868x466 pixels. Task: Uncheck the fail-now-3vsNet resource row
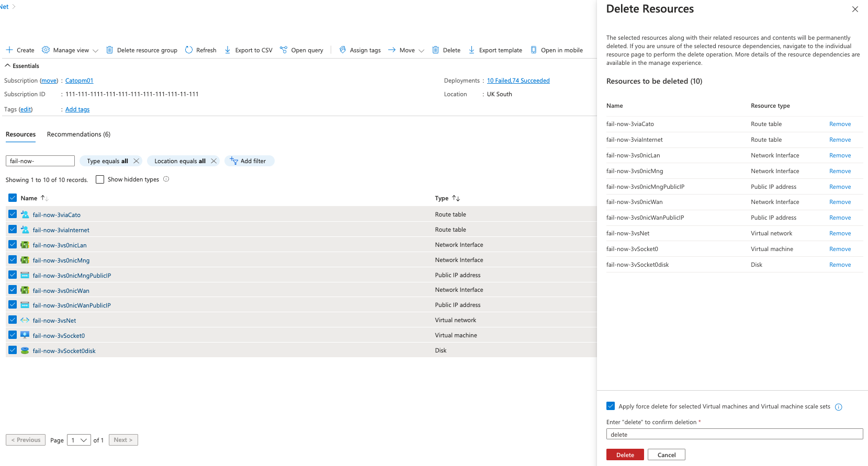[13, 320]
